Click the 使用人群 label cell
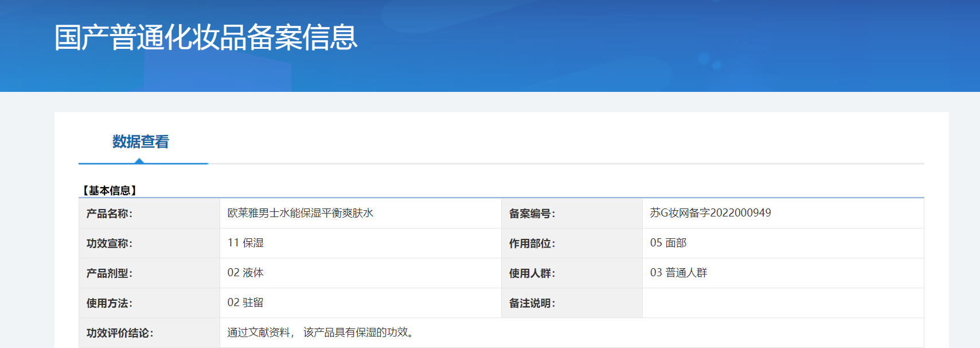The width and height of the screenshot is (980, 348). 572,273
